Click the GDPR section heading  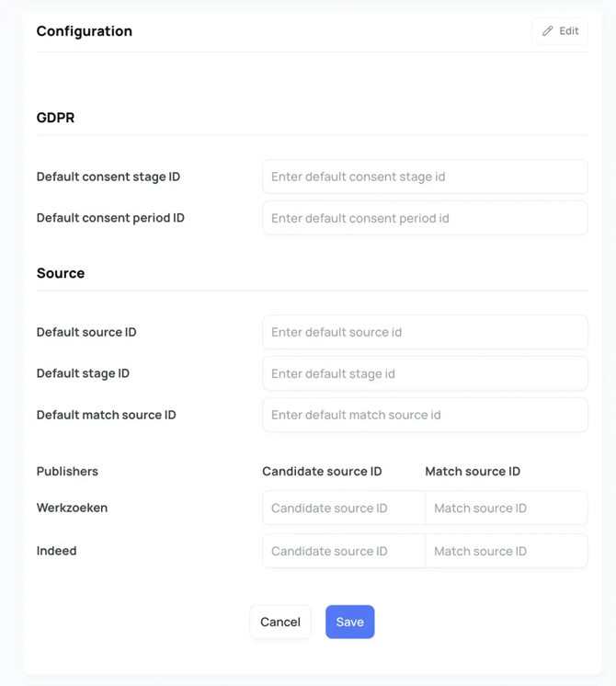(55, 118)
